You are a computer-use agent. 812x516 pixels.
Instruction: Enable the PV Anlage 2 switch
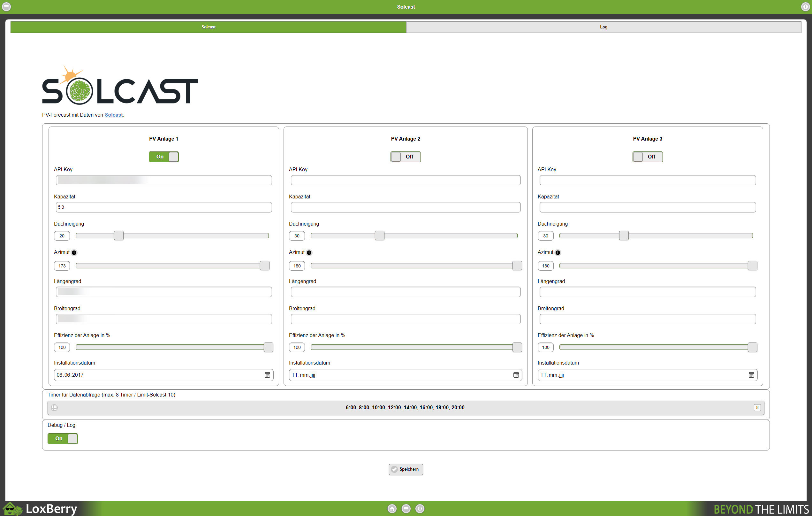405,157
